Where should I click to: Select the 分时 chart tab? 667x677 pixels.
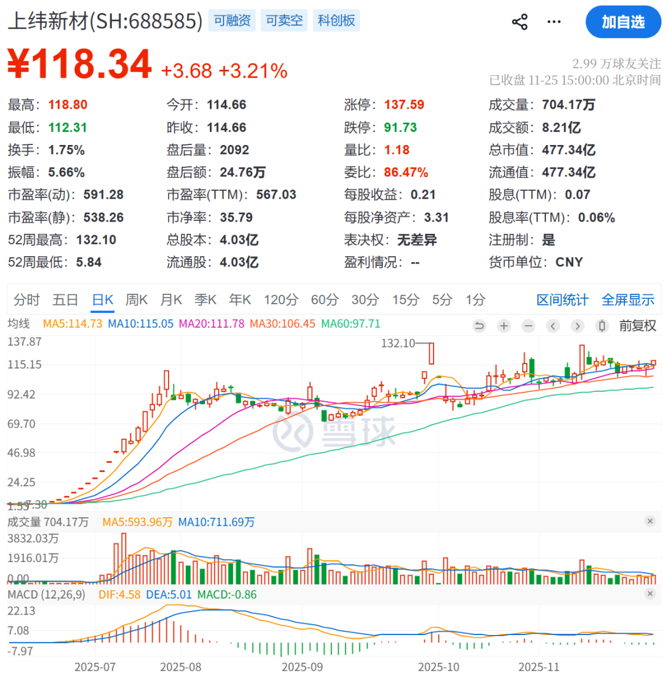point(27,299)
